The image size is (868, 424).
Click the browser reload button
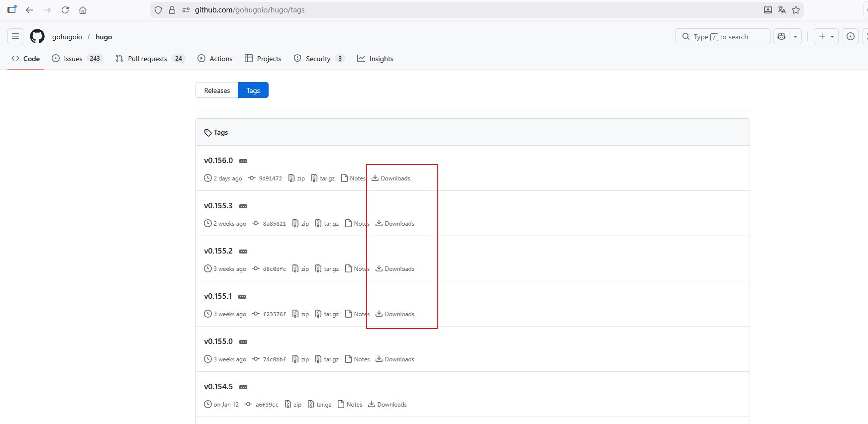click(x=65, y=10)
